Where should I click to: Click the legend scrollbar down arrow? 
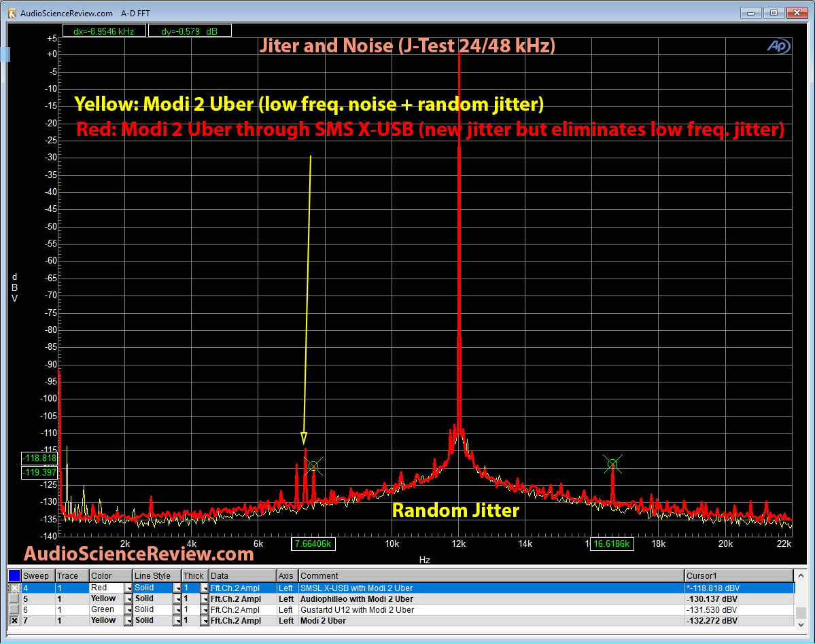pos(801,625)
